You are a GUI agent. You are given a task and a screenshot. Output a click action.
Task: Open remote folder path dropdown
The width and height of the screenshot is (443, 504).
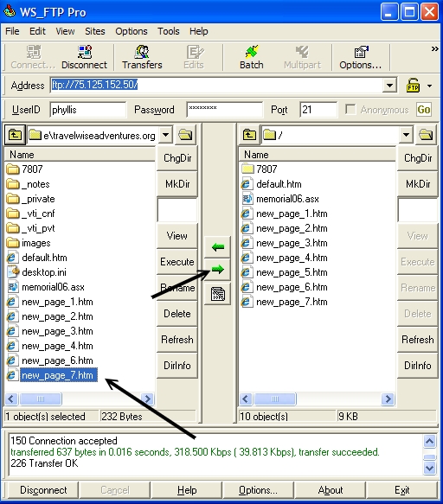(x=406, y=135)
